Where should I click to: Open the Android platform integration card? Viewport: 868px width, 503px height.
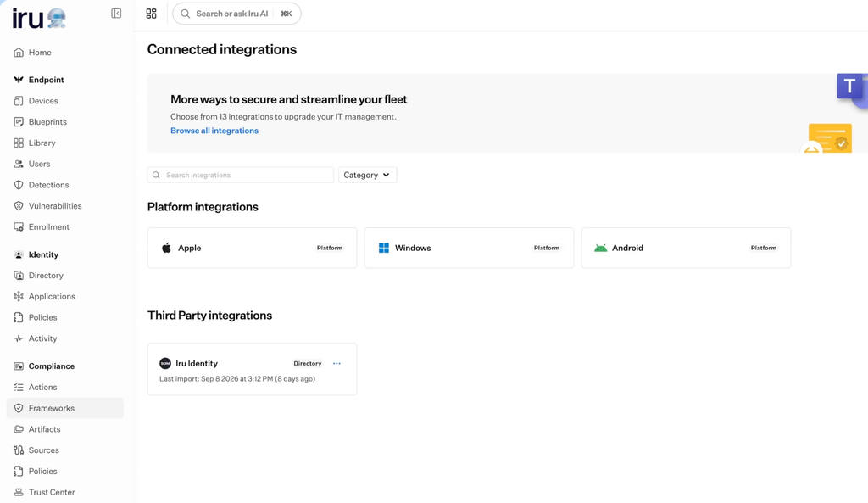[x=686, y=248]
